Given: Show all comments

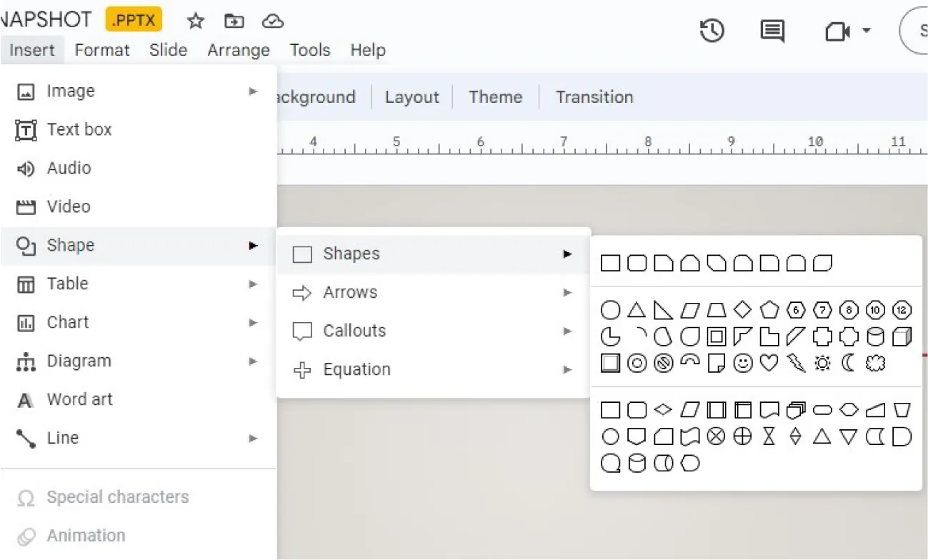Looking at the screenshot, I should click(772, 31).
